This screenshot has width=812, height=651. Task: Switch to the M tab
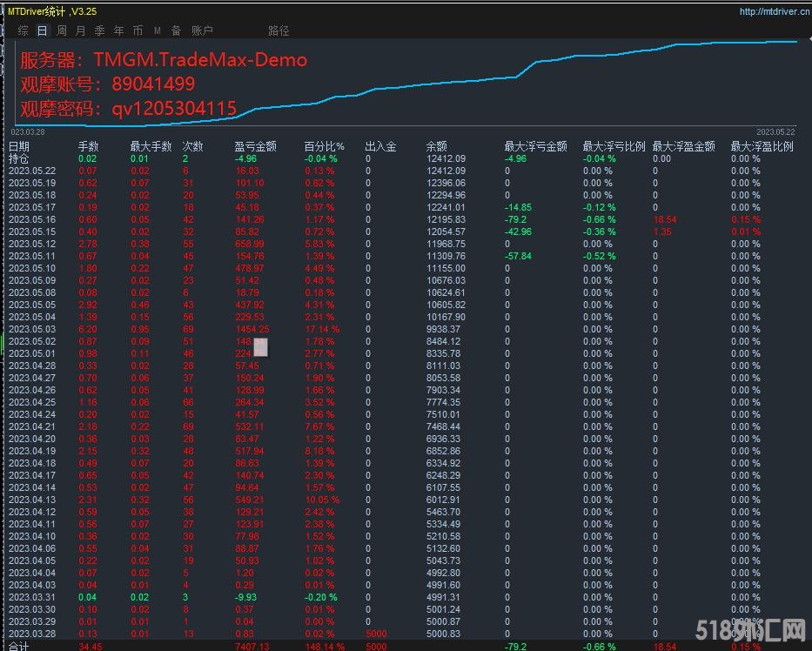[x=158, y=31]
